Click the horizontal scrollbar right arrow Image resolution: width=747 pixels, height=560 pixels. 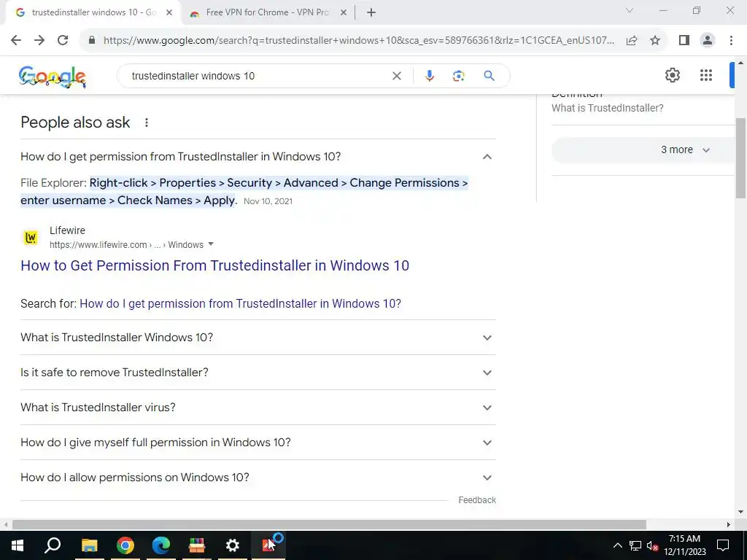tap(729, 524)
